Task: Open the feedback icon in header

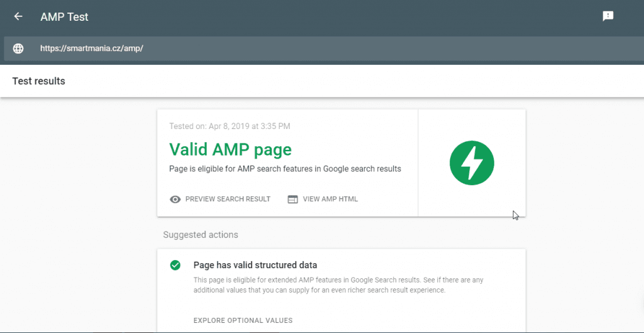Action: pyautogui.click(x=608, y=16)
